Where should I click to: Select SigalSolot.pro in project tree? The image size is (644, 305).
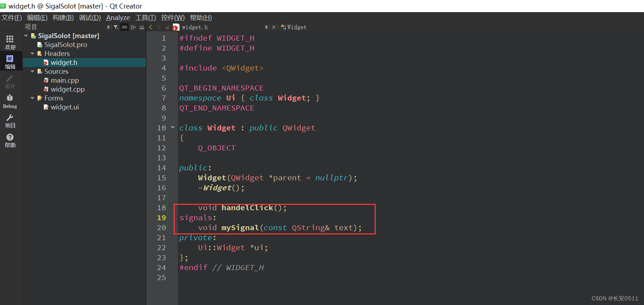coord(66,45)
